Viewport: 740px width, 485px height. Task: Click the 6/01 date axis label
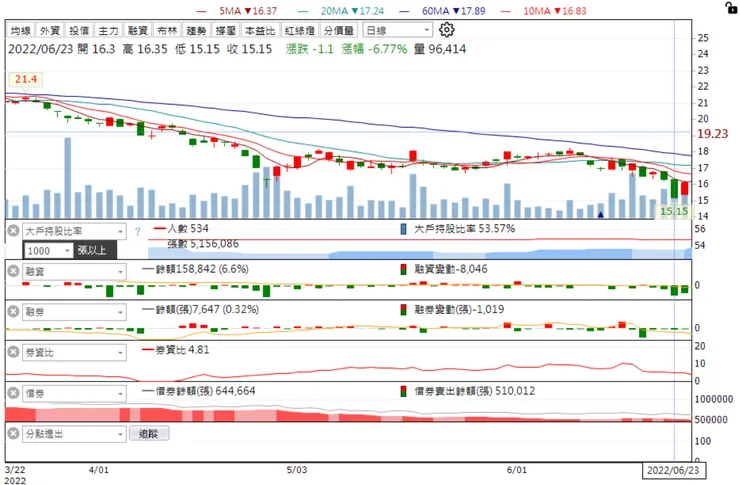517,470
